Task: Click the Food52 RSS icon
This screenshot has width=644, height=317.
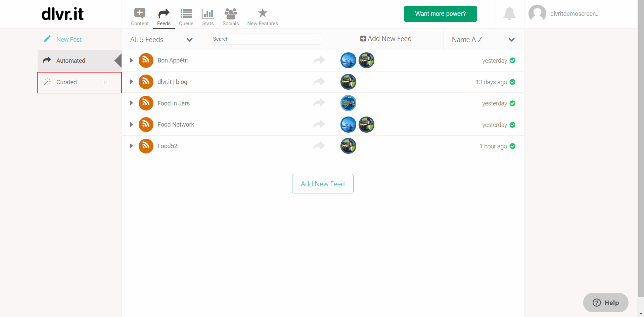Action: (146, 146)
